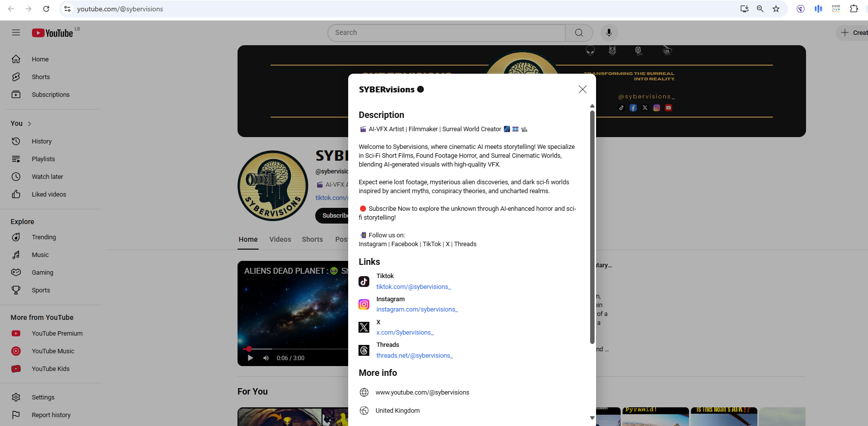868x426 pixels.
Task: Play the featured video
Action: (x=250, y=358)
